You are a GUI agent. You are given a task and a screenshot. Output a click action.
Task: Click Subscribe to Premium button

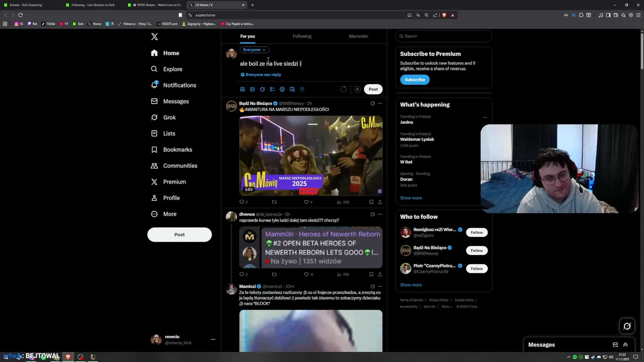click(415, 79)
